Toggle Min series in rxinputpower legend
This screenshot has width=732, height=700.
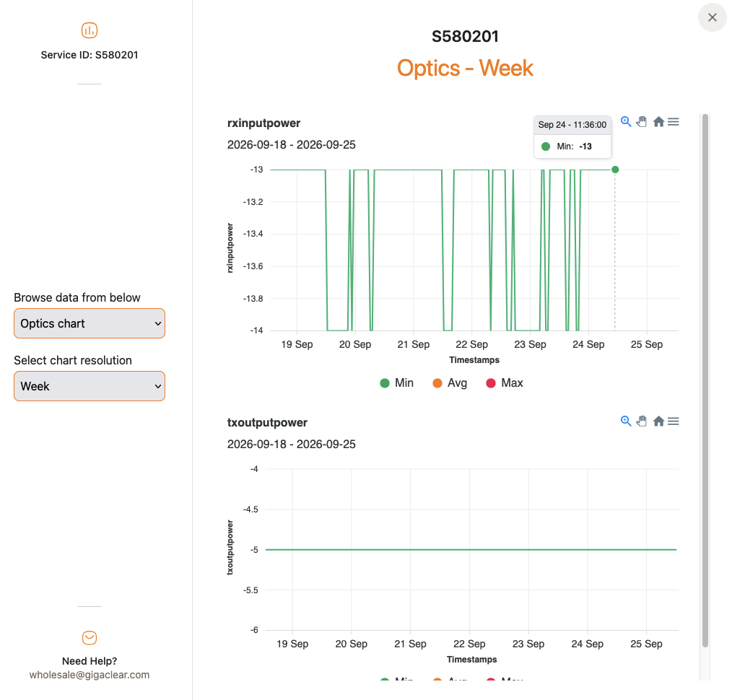click(x=397, y=383)
